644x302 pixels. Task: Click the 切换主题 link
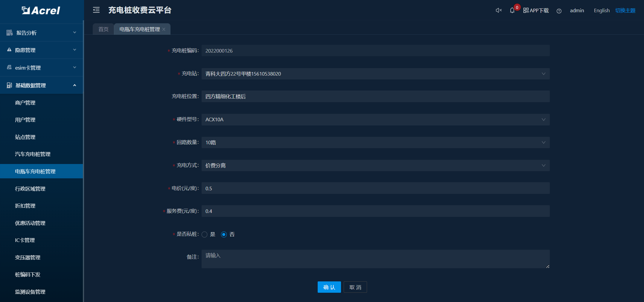pyautogui.click(x=625, y=10)
